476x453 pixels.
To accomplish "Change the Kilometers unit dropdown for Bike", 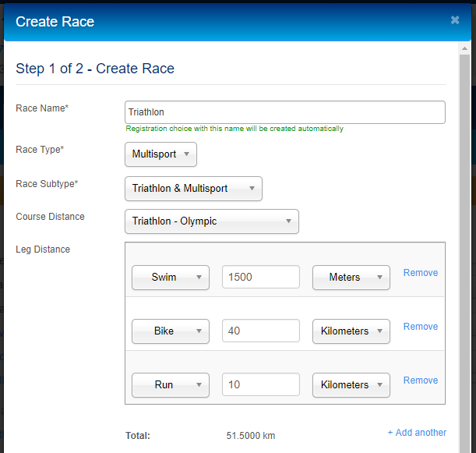I will tap(351, 331).
